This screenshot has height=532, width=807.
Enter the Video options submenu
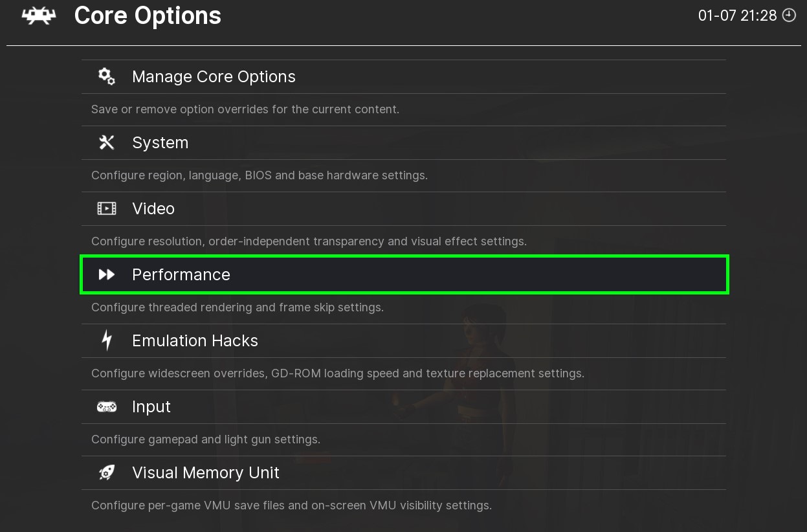coord(153,208)
